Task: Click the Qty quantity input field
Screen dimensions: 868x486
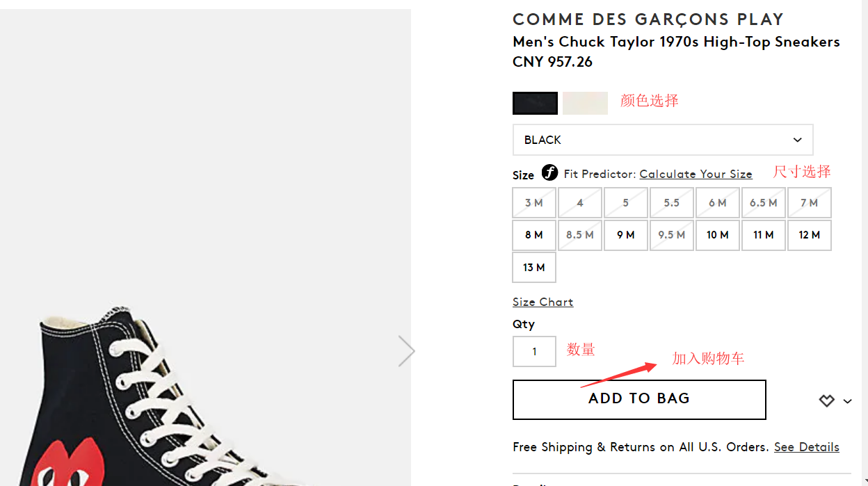Action: (x=534, y=351)
